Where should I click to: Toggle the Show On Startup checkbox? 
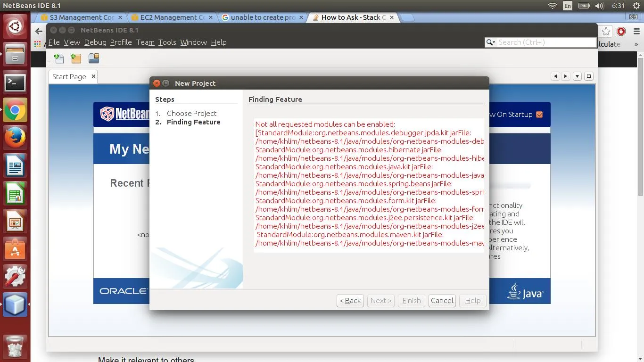(x=539, y=115)
